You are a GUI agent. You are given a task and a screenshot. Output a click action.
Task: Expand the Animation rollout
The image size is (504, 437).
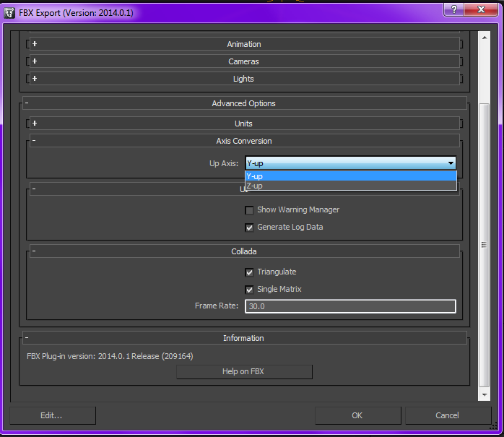[244, 44]
